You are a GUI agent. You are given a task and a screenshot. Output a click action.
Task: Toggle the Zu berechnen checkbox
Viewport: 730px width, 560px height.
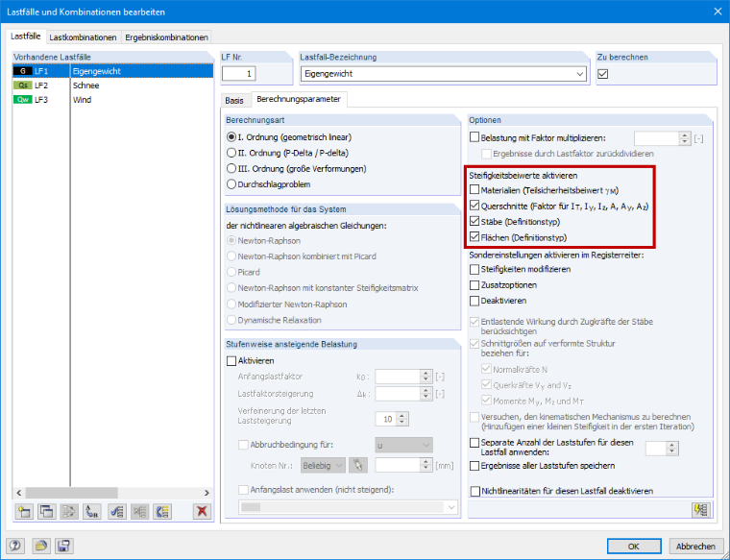(603, 74)
